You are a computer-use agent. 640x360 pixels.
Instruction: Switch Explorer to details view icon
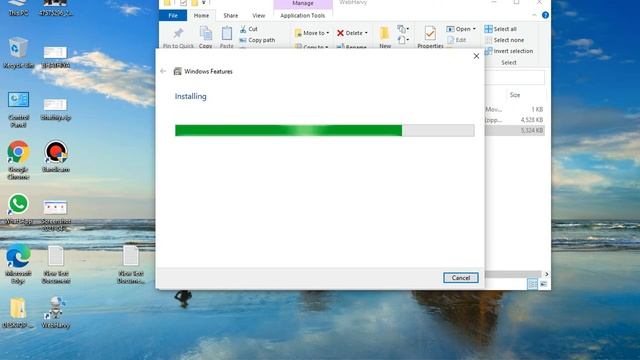coord(532,284)
